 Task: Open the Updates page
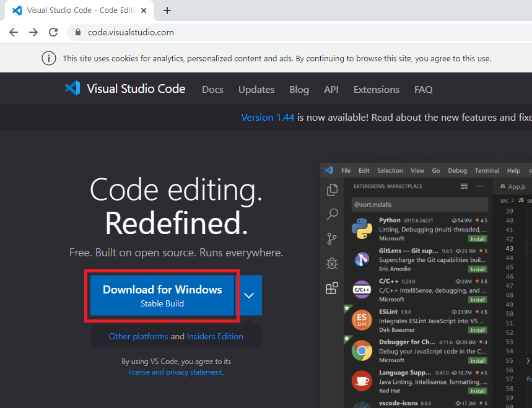coord(256,90)
